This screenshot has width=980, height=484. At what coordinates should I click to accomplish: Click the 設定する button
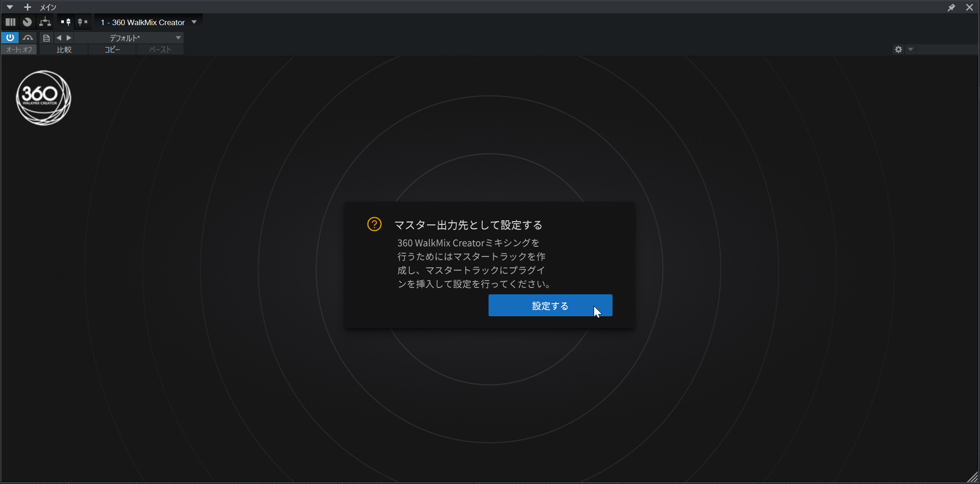(x=550, y=305)
